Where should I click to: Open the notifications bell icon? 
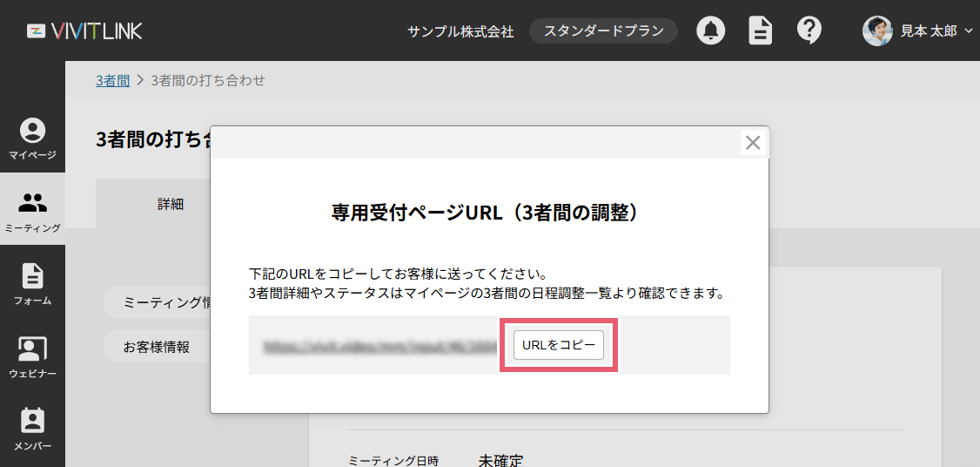711,30
